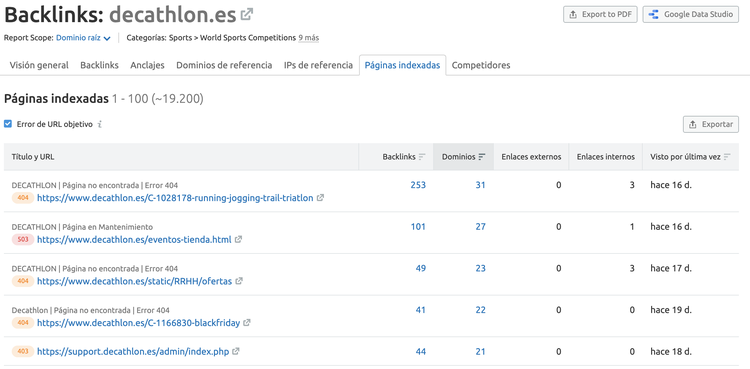Click the Export to PDF button
This screenshot has height=369, width=750.
[x=600, y=14]
